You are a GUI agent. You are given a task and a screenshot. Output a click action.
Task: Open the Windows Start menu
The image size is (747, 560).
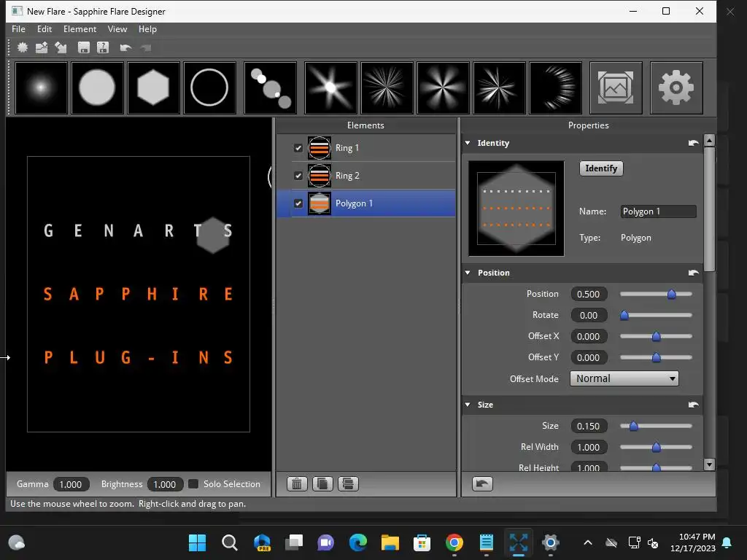197,542
